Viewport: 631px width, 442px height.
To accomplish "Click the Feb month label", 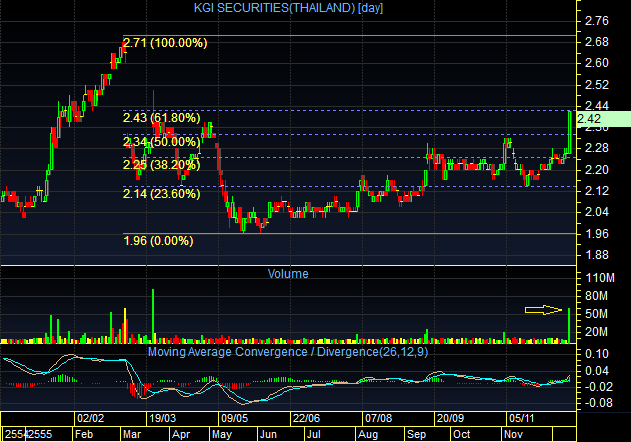I will (84, 434).
